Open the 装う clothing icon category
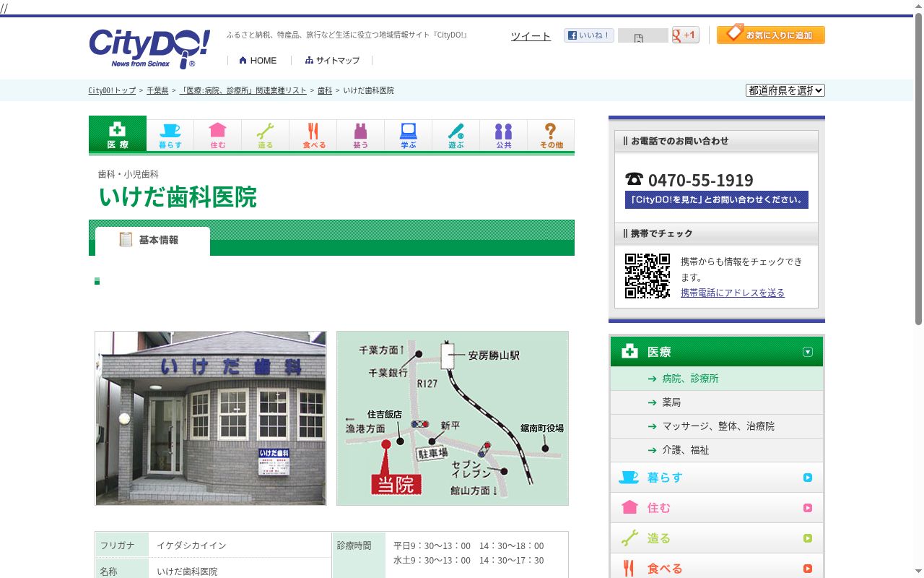The image size is (924, 578). click(360, 135)
